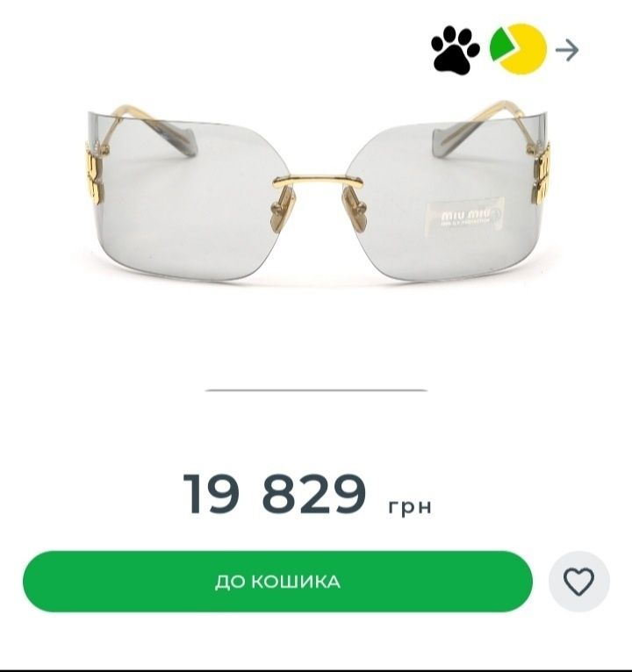Click the green ДО КОШИКА button
This screenshot has width=632, height=672.
click(277, 582)
